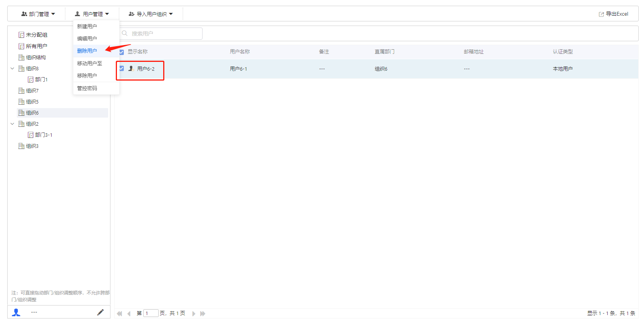Click the 未分配组 department icon
Image resolution: width=644 pixels, height=325 pixels.
pyautogui.click(x=21, y=35)
